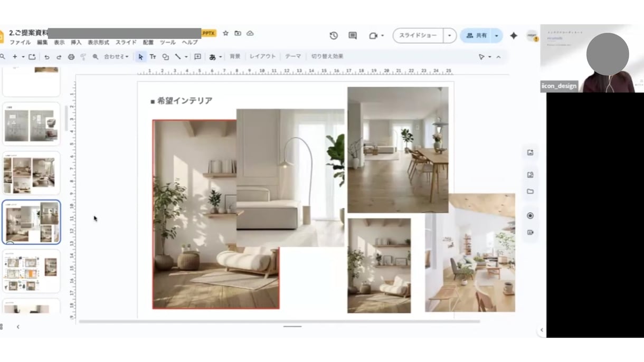Open the zoom level 合わせる dropdown
Image resolution: width=644 pixels, height=362 pixels.
tap(116, 57)
